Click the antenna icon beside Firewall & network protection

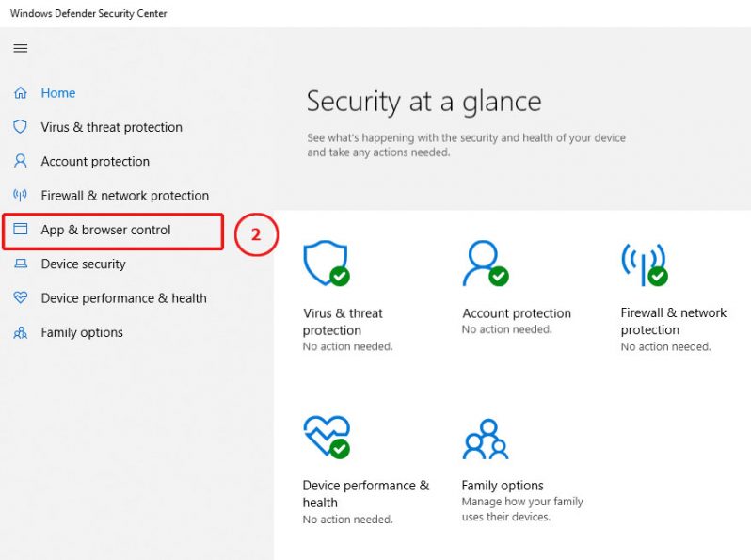(20, 196)
